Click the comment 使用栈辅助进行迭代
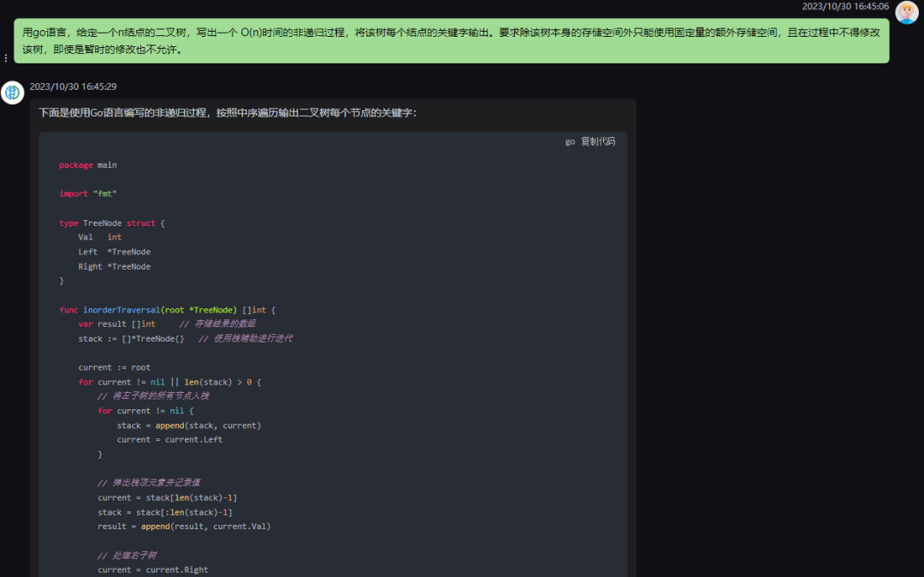The width and height of the screenshot is (924, 577). point(246,338)
